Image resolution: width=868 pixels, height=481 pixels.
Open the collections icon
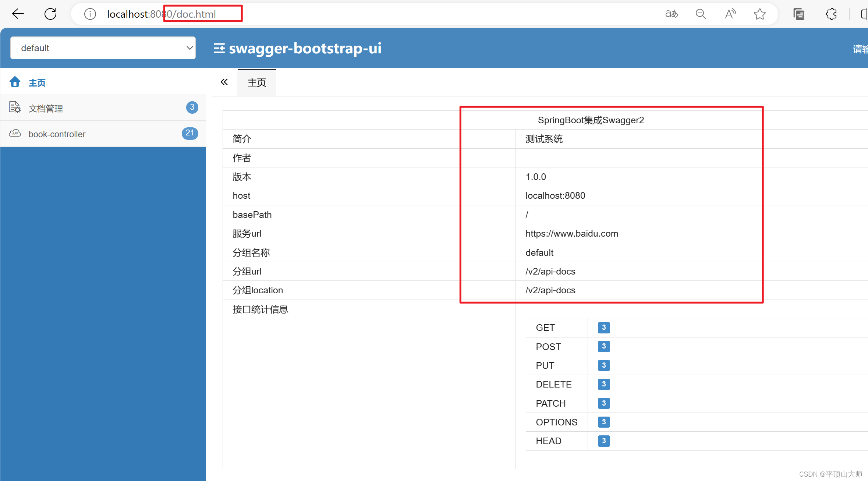coord(799,14)
